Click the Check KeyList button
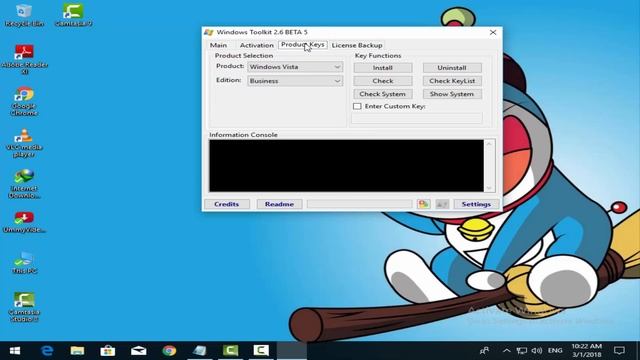 pos(452,81)
